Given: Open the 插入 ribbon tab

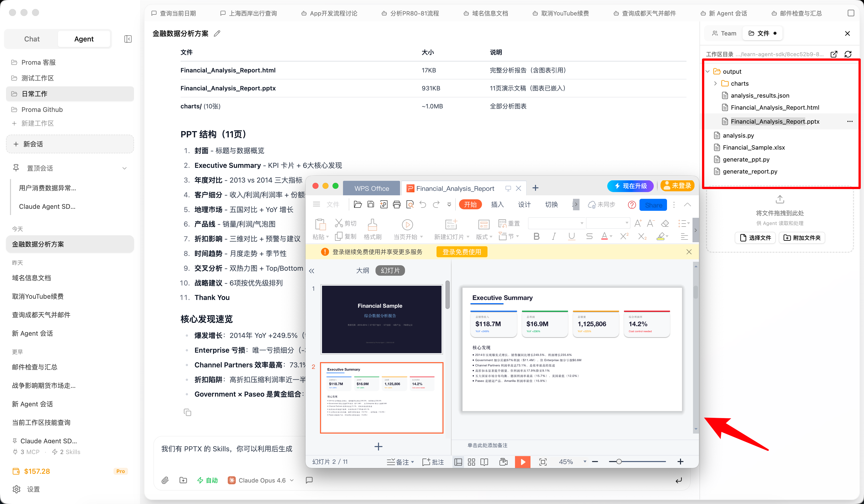Looking at the screenshot, I should coord(497,205).
